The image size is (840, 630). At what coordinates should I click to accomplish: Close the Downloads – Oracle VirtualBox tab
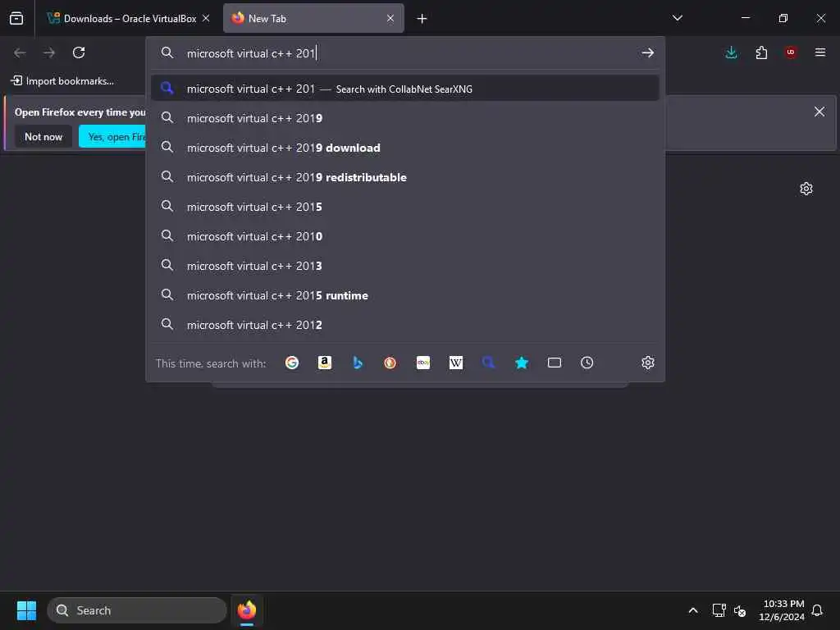[206, 18]
